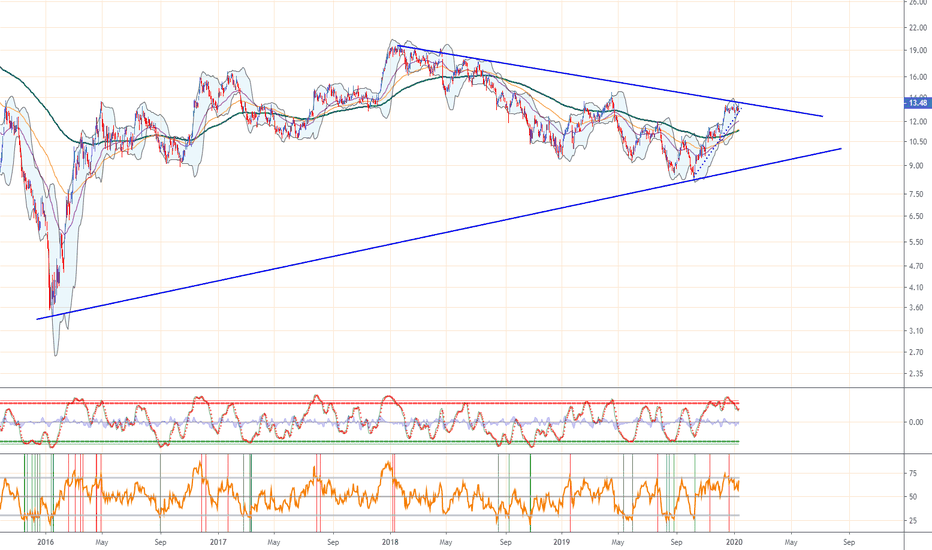932x550 pixels.
Task: Click the 19.00 price axis label
Action: (918, 51)
